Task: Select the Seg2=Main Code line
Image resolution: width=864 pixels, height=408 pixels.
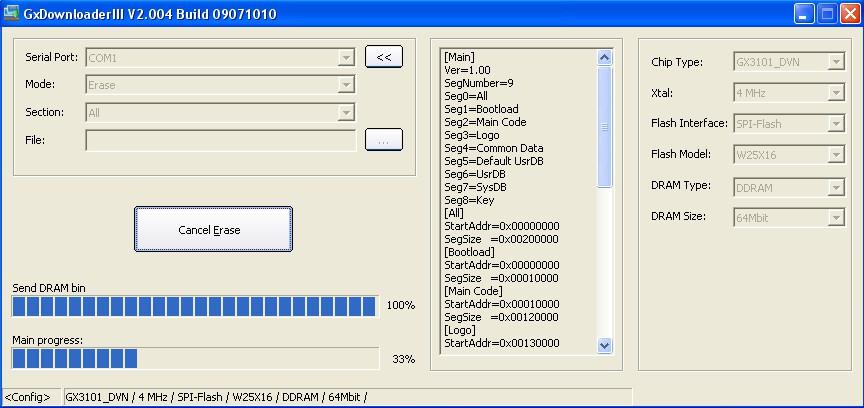Action: tap(485, 122)
